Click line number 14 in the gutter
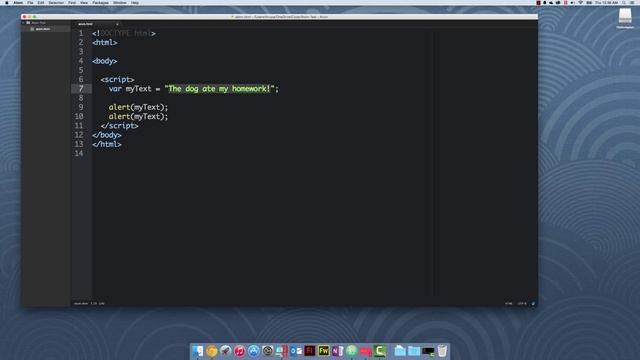 79,153
